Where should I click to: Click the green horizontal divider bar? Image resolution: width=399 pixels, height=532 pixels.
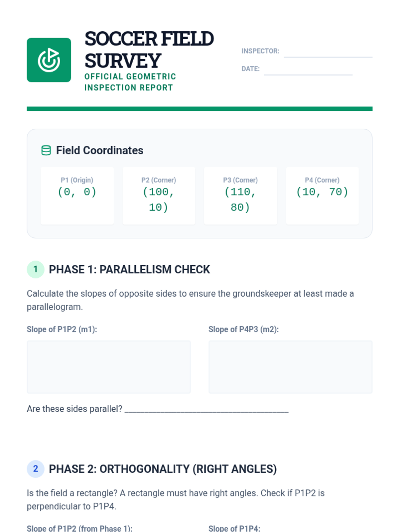tap(199, 109)
